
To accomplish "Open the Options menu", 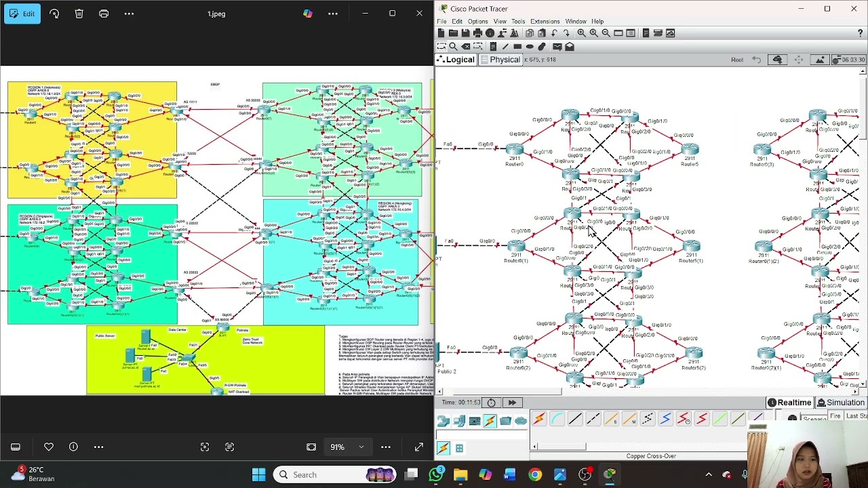I will 477,22.
